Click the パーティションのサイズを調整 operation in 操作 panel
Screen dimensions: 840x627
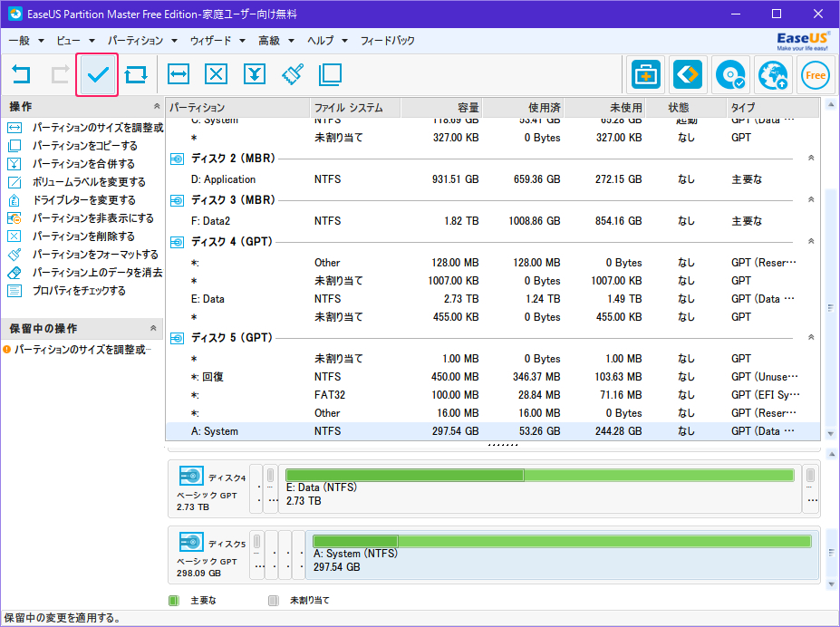86,128
